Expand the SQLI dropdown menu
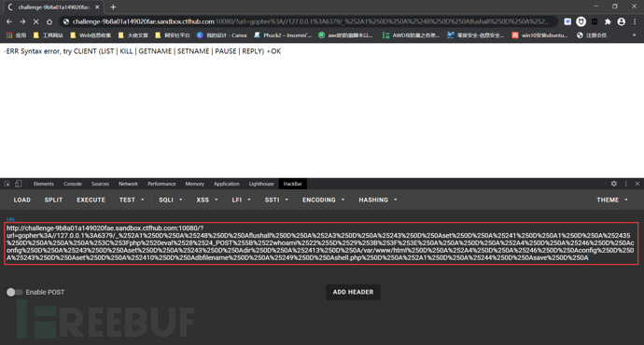 171,200
